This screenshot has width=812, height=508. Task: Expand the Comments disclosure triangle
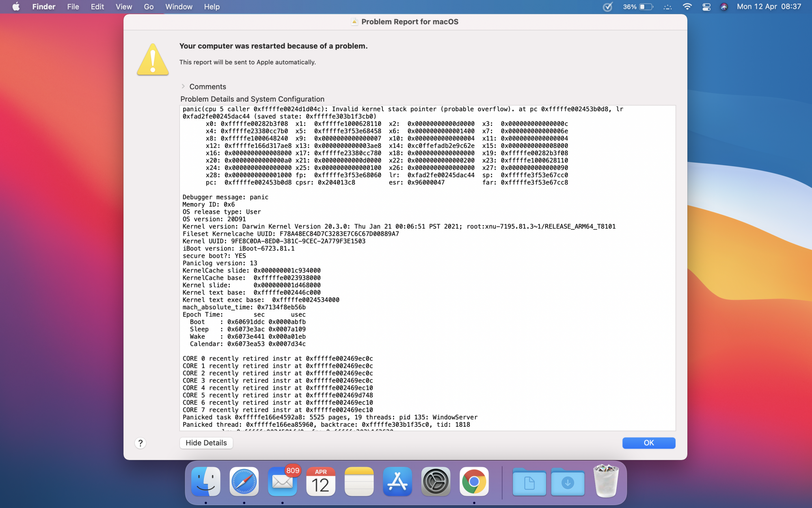pyautogui.click(x=183, y=86)
